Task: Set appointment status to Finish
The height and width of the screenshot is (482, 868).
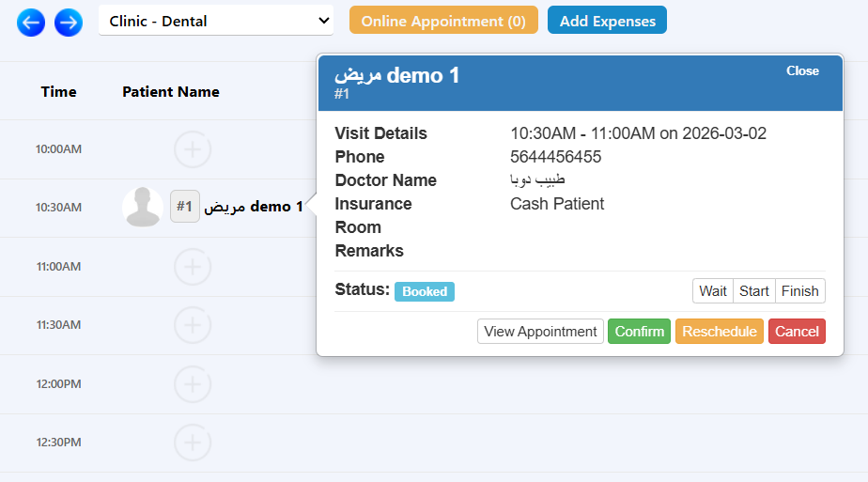Action: [x=800, y=291]
